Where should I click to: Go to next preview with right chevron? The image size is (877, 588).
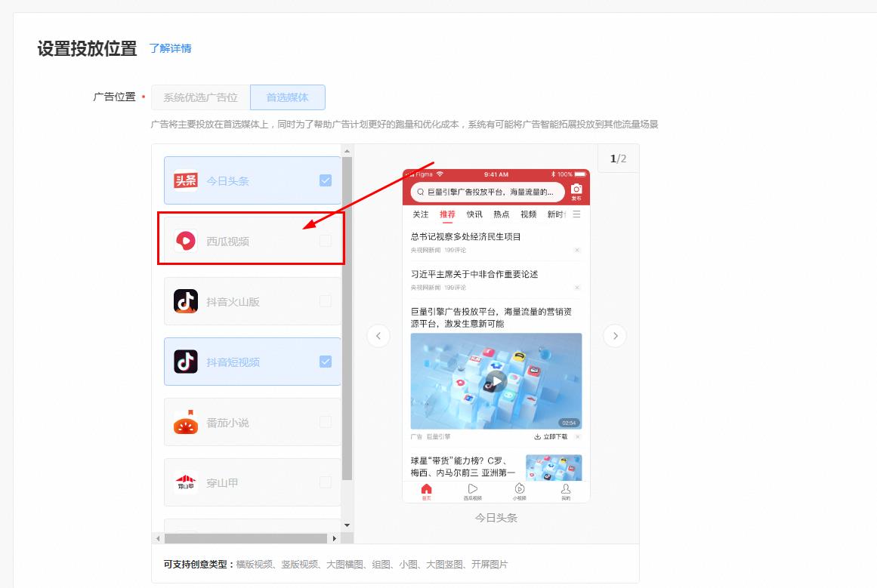point(615,336)
